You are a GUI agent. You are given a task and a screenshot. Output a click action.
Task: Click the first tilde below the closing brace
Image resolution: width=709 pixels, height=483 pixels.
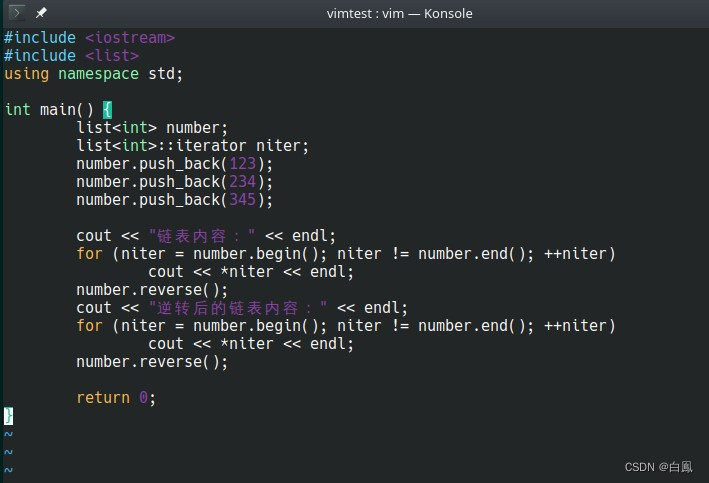(8, 434)
